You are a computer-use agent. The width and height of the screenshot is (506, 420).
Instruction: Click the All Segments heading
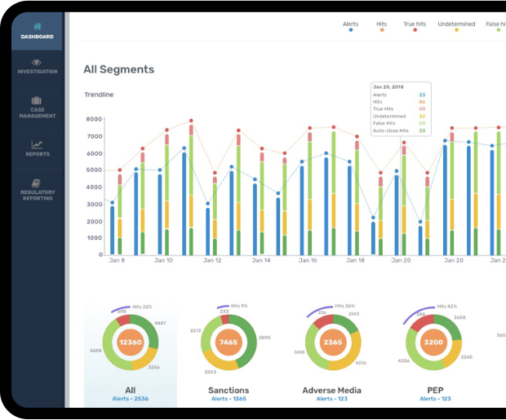[119, 69]
